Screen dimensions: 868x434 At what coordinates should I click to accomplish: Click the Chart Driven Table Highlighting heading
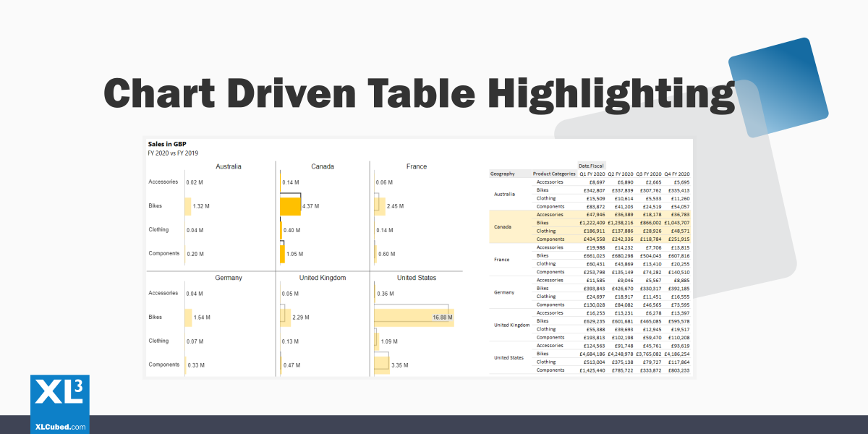point(420,93)
